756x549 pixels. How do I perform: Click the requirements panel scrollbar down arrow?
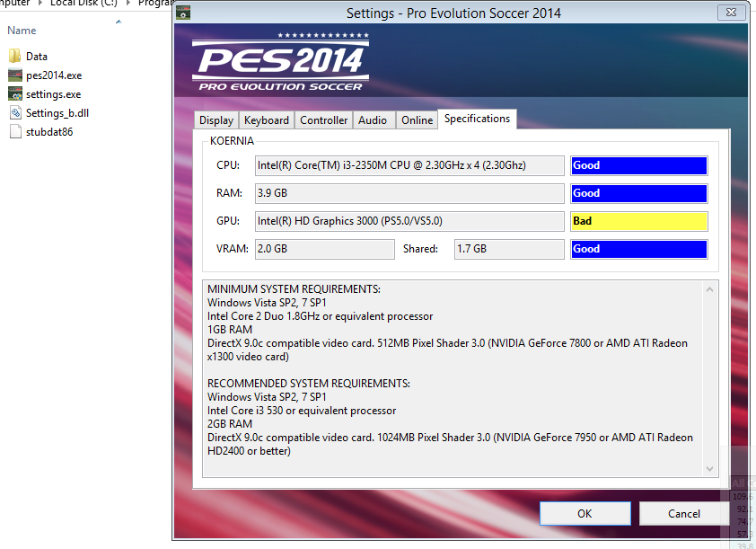709,468
